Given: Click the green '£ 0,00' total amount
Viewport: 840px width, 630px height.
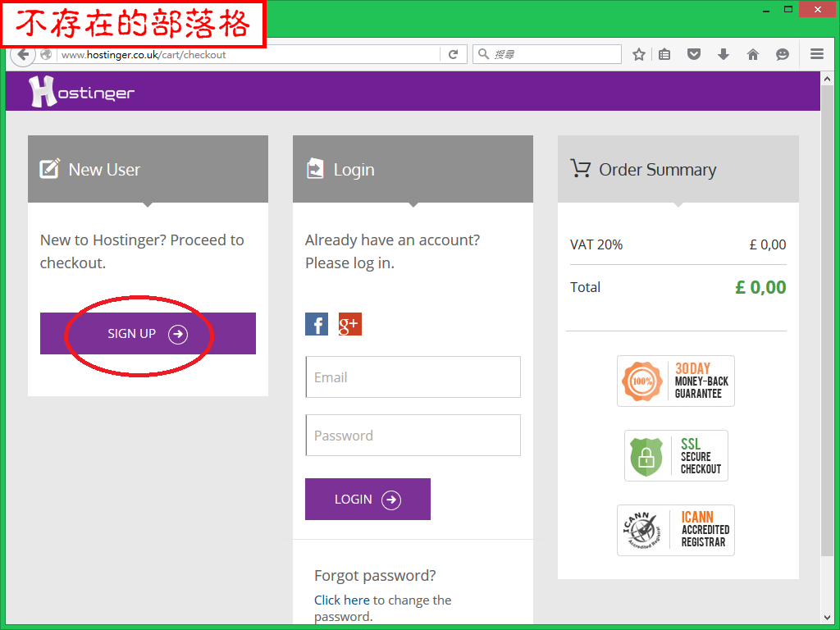Looking at the screenshot, I should 760,287.
